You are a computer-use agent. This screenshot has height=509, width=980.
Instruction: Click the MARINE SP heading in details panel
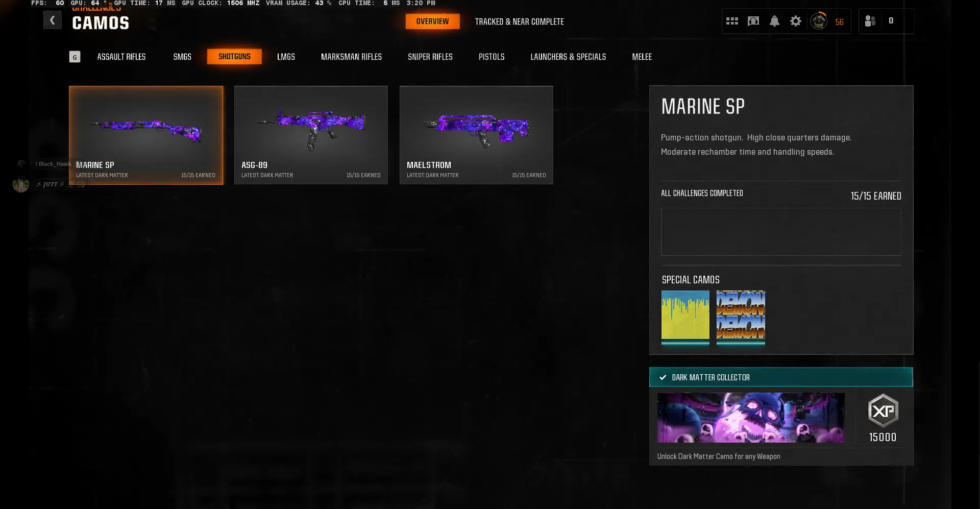click(703, 107)
